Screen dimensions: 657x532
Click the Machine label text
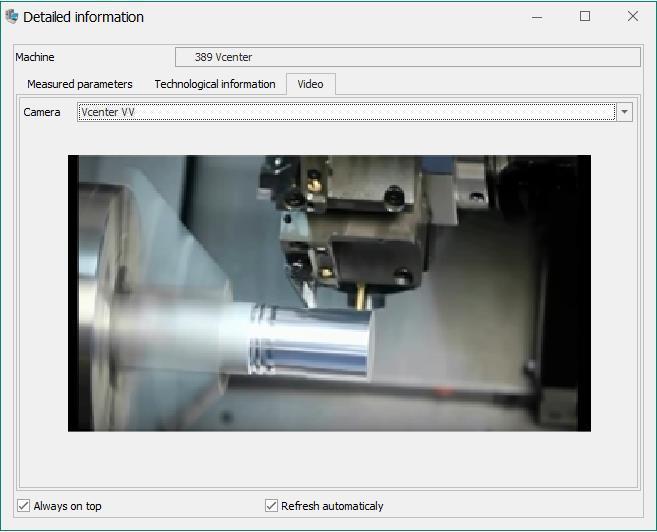[35, 57]
